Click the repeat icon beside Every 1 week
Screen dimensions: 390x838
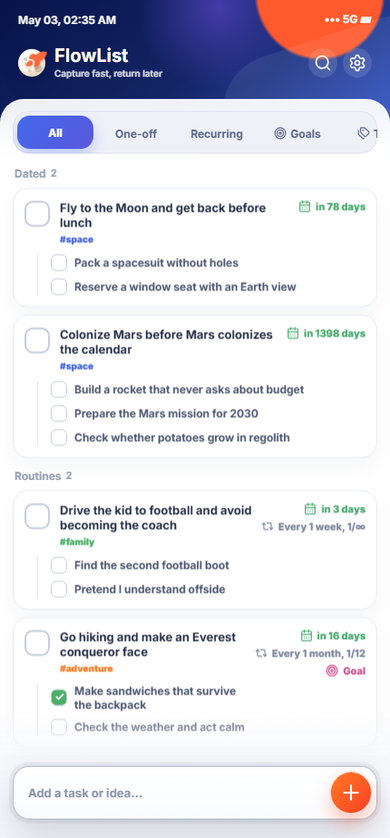(267, 527)
